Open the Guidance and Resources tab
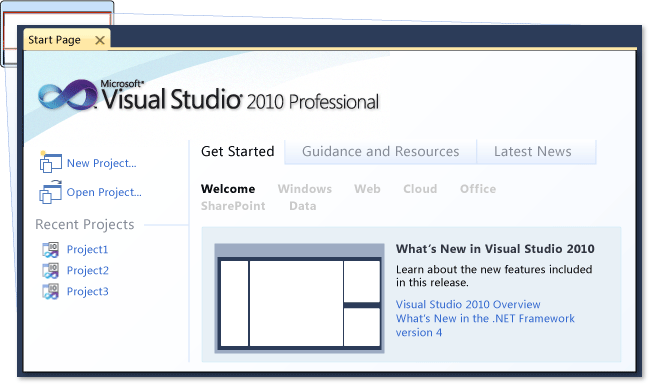 tap(380, 152)
